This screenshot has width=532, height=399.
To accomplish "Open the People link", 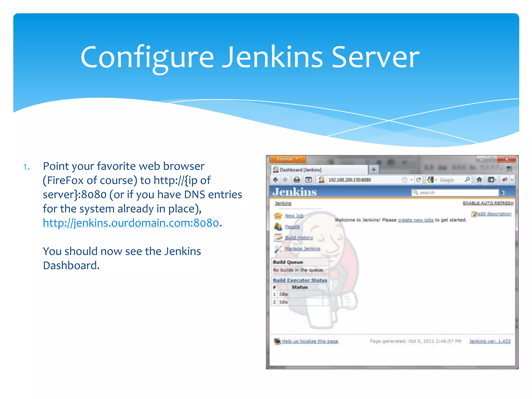I will (292, 227).
